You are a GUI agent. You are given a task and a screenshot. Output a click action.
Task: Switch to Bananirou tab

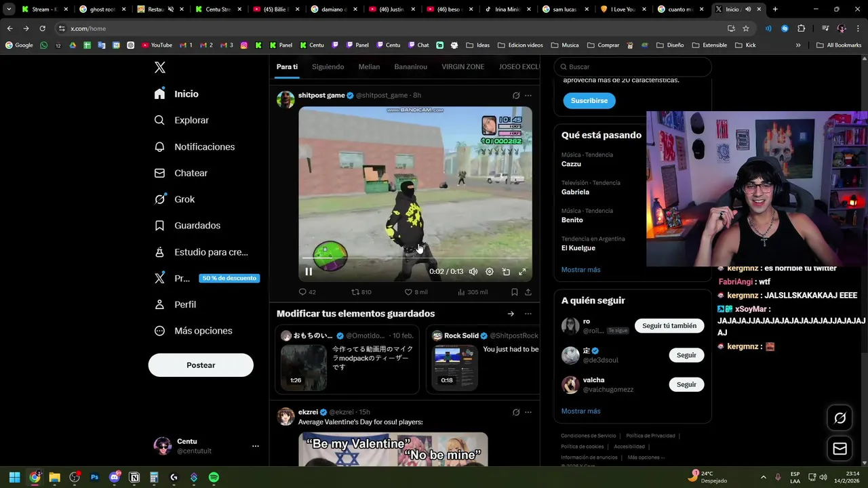pos(410,66)
